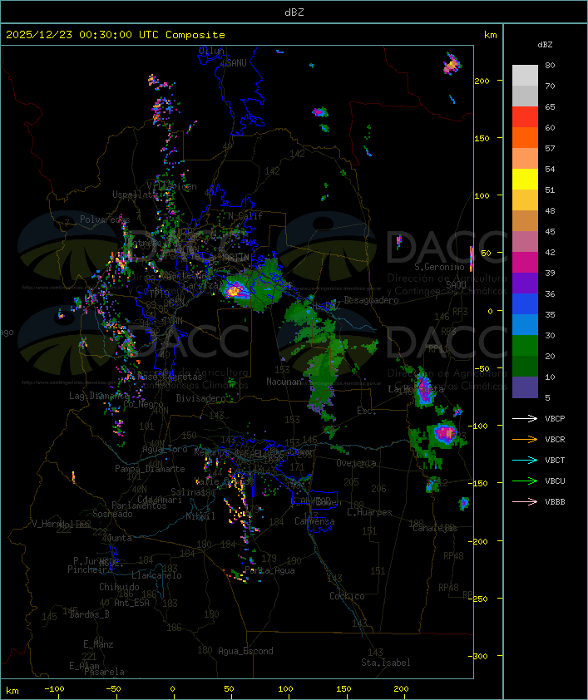Click the pink VBBB arrow icon
This screenshot has width=588, height=700.
(x=525, y=502)
